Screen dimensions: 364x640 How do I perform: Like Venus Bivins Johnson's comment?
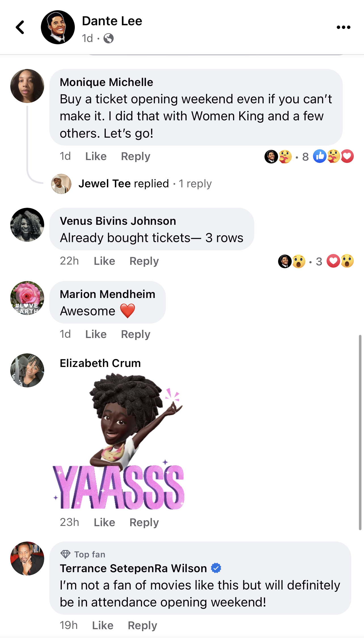pos(104,261)
